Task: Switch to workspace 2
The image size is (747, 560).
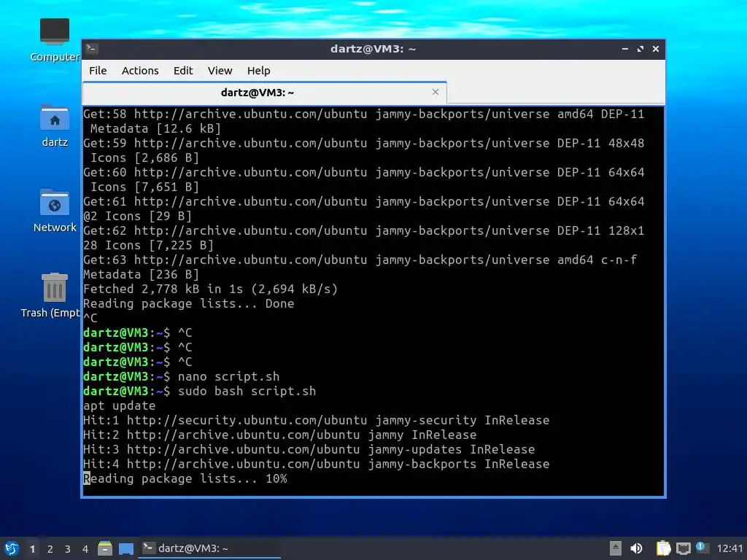Action: [x=50, y=549]
